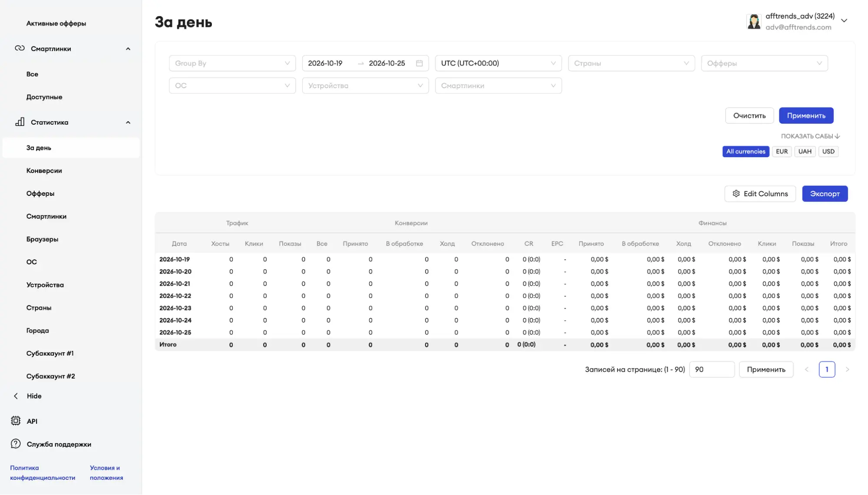The width and height of the screenshot is (868, 495).
Task: Click the blue Применить filter button
Action: click(x=806, y=115)
